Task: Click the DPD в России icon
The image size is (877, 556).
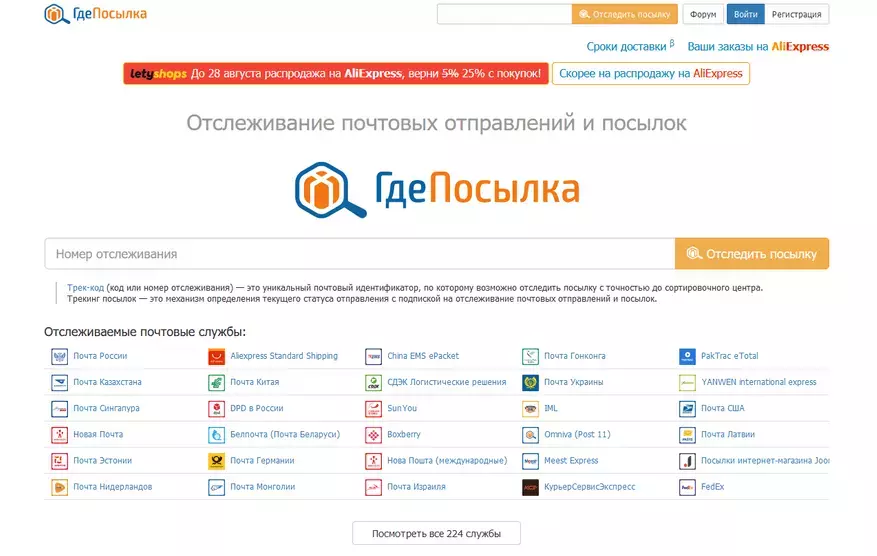Action: (x=216, y=409)
